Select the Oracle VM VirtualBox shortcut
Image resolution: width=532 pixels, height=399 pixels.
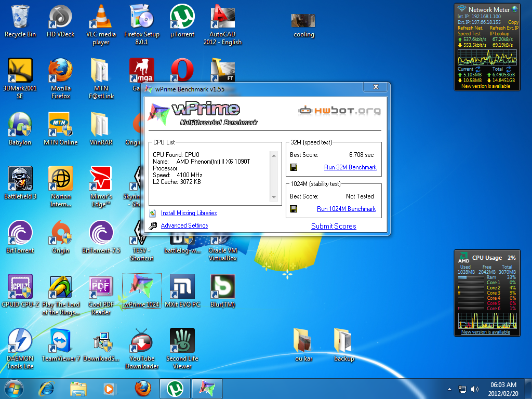[222, 249]
